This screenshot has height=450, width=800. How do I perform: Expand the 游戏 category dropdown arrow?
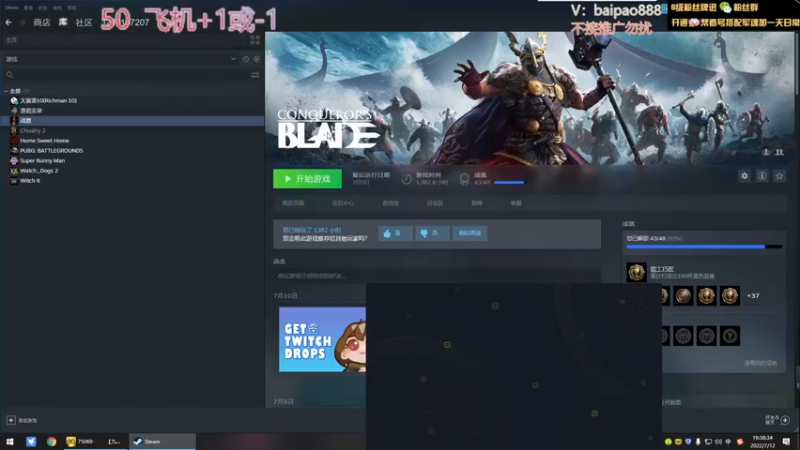[233, 59]
